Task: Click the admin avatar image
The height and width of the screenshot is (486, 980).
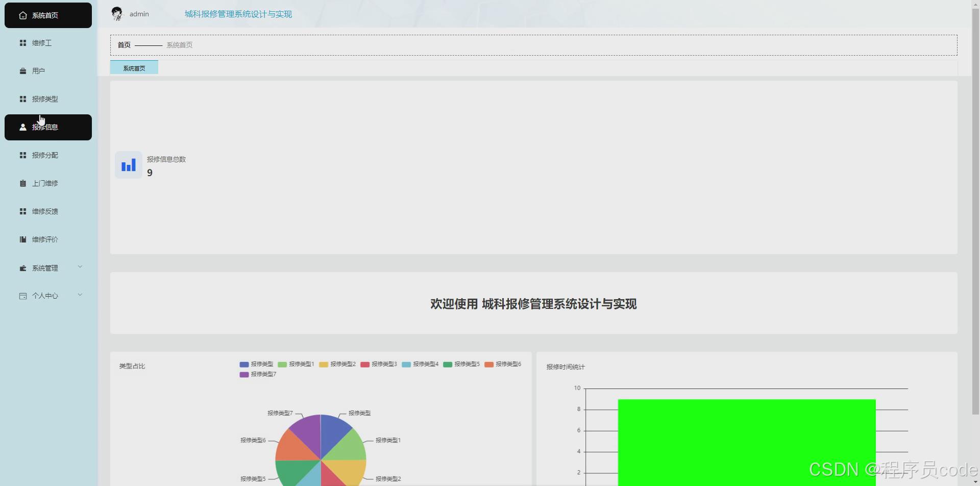Action: coord(117,14)
